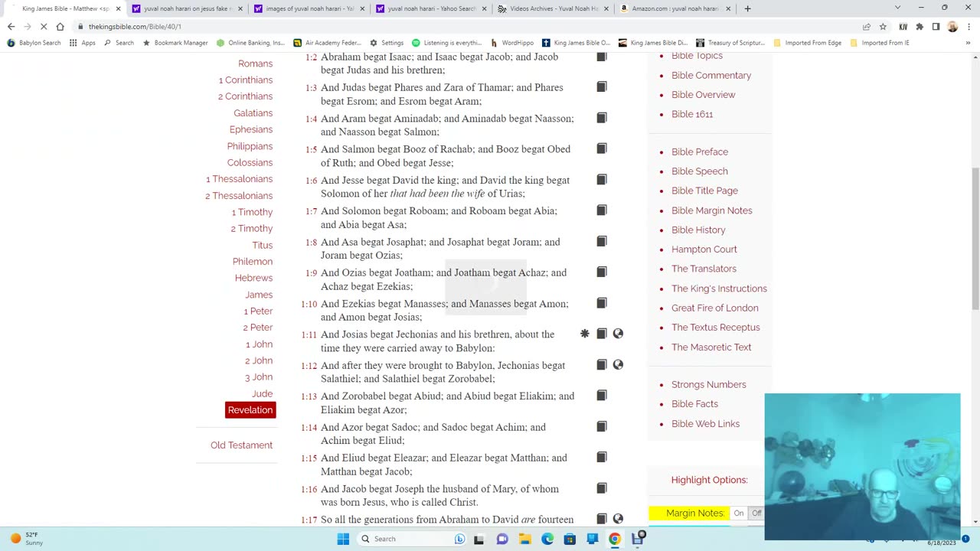980x551 pixels.
Task: Open the Great Fire of London link
Action: pos(715,308)
